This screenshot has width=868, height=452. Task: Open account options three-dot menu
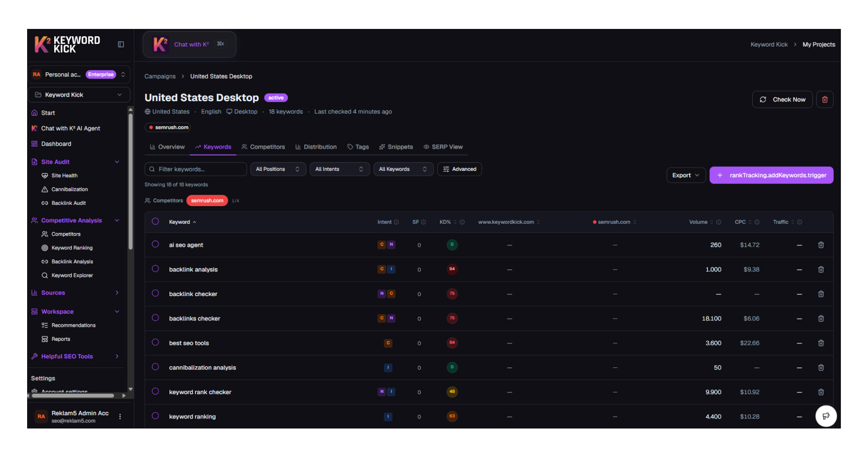120,416
